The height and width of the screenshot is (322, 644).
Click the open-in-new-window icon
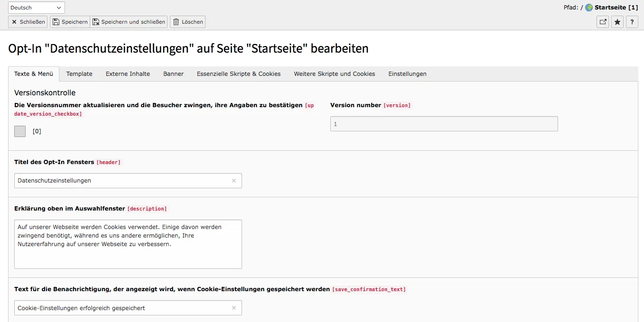[x=603, y=22]
